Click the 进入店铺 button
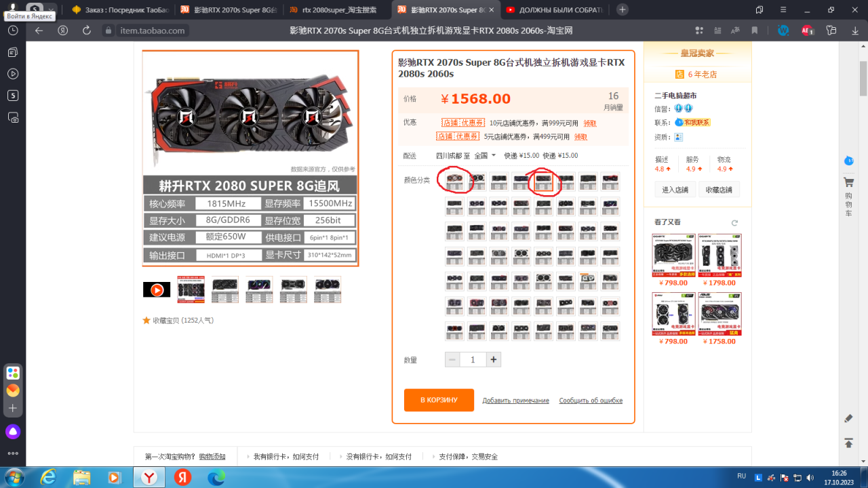Viewport: 868px width, 488px height. [x=675, y=190]
